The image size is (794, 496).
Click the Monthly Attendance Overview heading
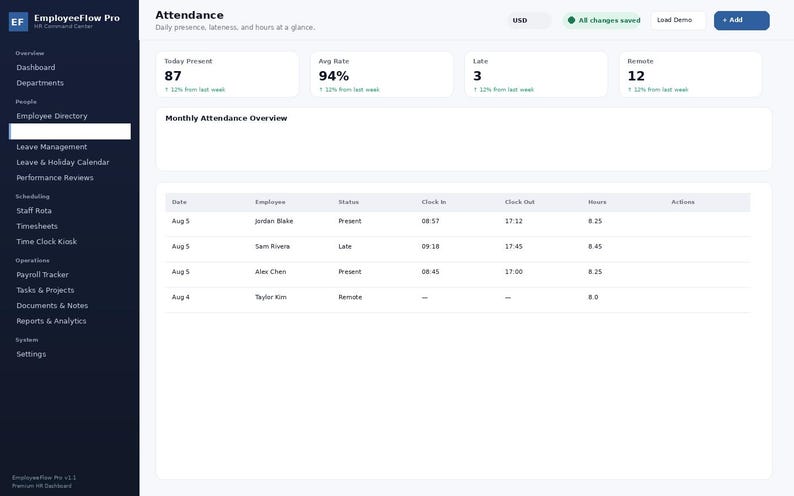(226, 118)
